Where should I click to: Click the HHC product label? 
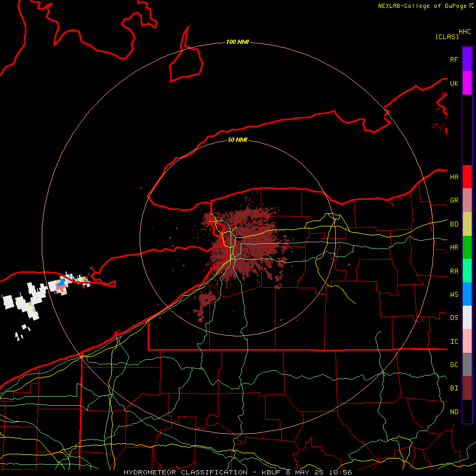[x=464, y=32]
